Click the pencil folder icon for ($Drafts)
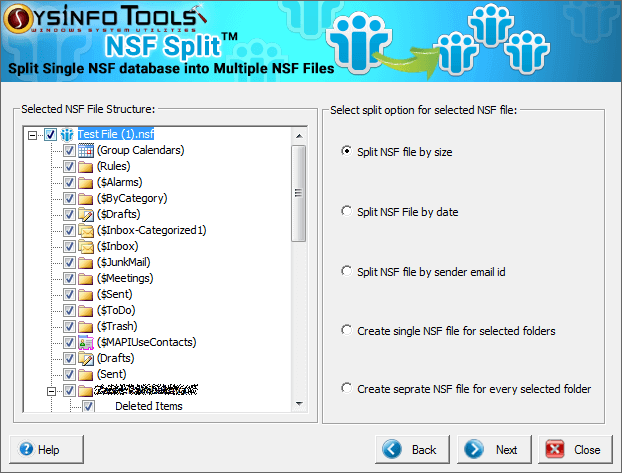The image size is (622, 473). pyautogui.click(x=86, y=214)
